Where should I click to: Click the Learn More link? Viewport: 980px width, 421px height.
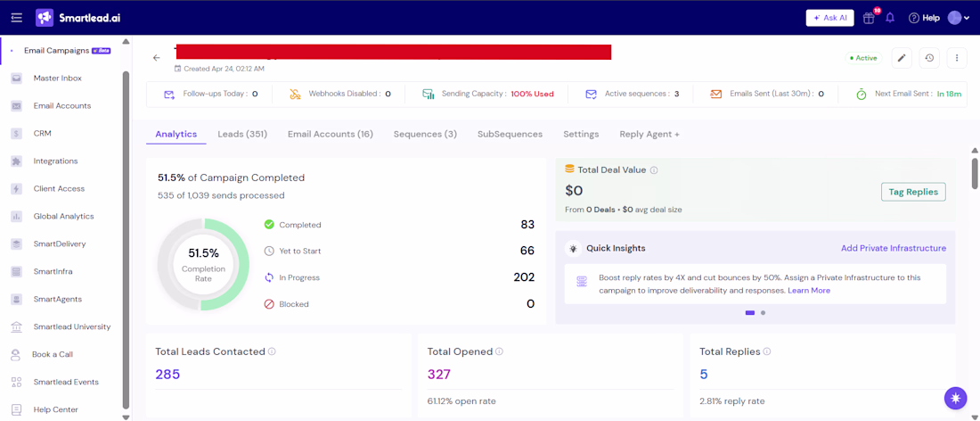coord(809,291)
